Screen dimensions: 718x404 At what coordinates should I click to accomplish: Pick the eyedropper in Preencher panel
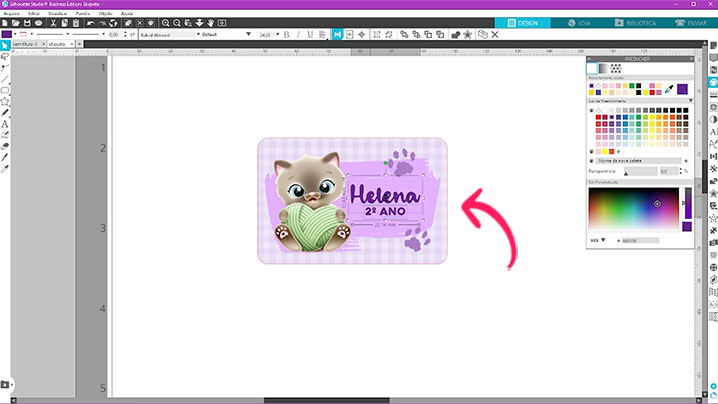click(x=667, y=89)
